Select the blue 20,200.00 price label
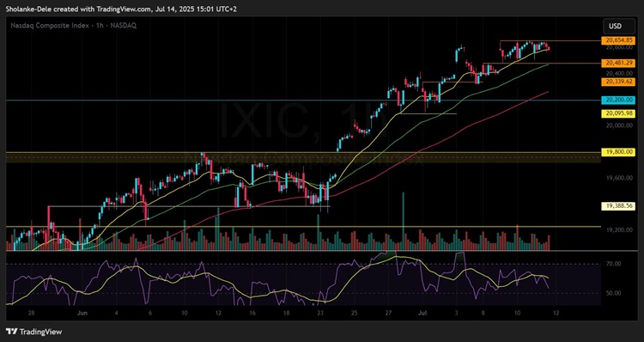 pos(618,100)
